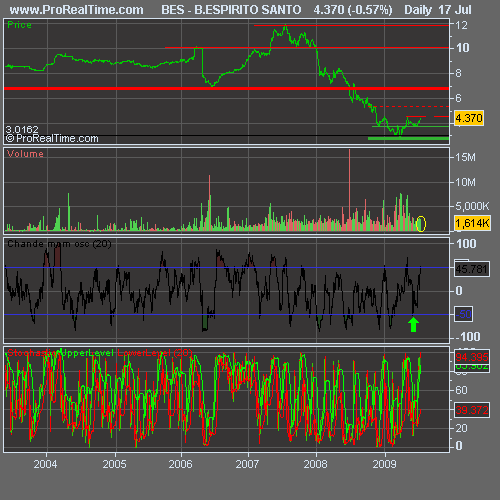Click the red 94.395 stochastic value box
The width and height of the screenshot is (500, 500).
472,357
